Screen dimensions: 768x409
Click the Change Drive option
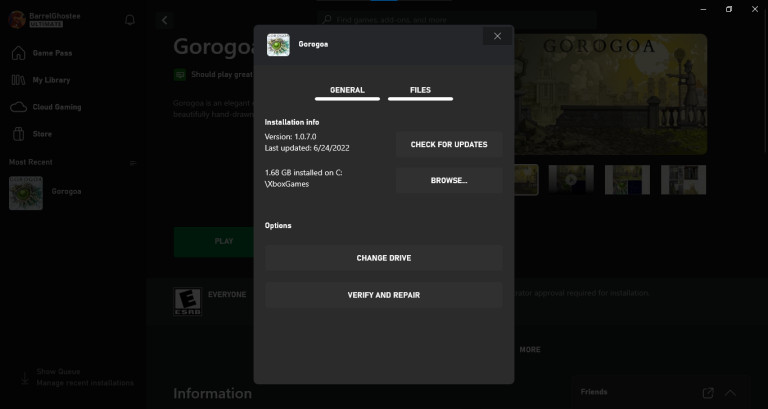tap(383, 258)
